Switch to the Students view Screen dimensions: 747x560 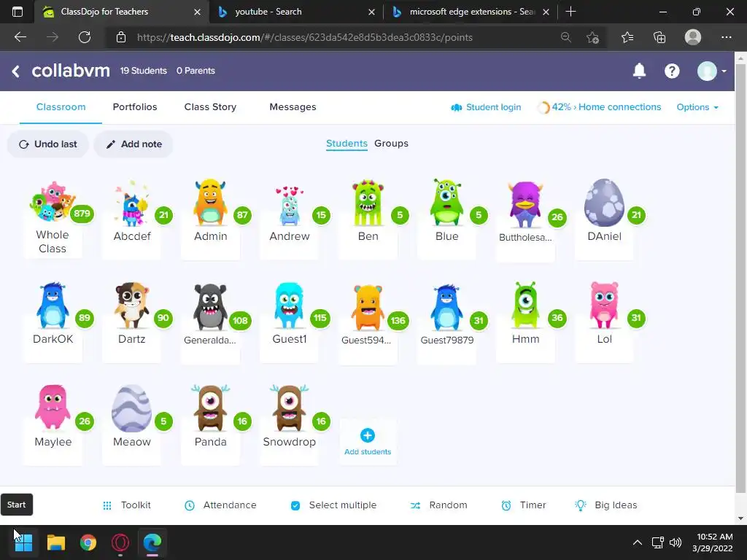click(347, 144)
